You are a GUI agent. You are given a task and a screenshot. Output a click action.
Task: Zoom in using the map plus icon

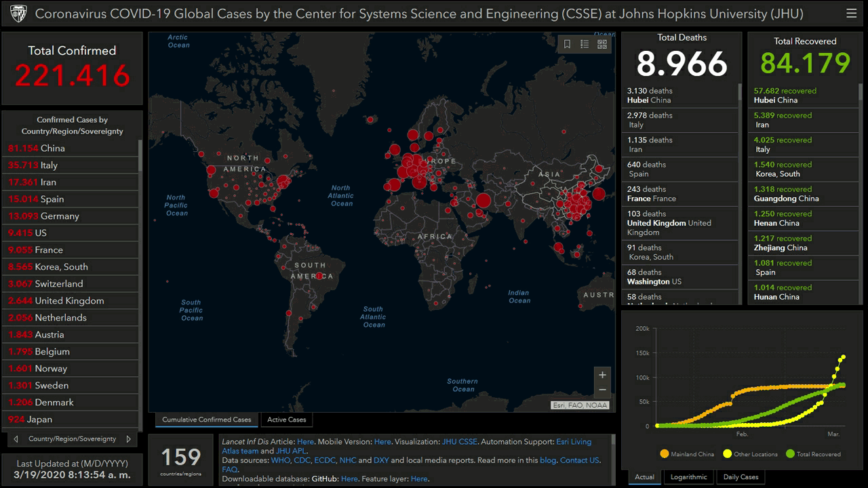coord(601,374)
